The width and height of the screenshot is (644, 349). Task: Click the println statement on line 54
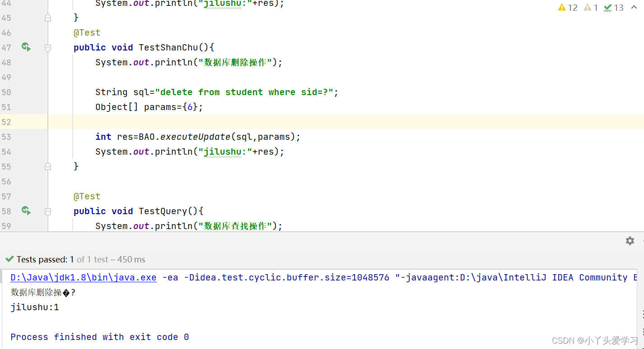tap(190, 152)
